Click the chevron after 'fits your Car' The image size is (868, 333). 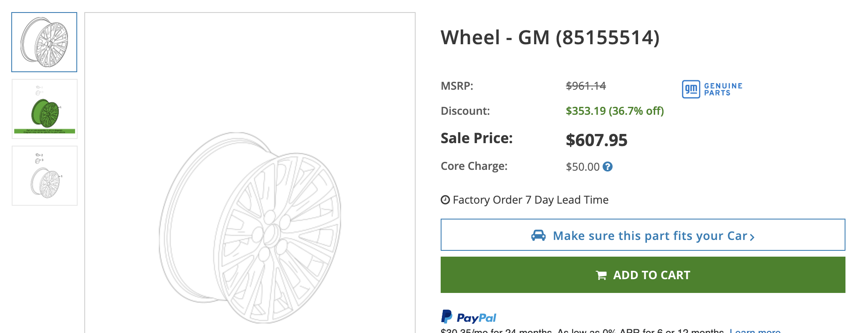pos(752,237)
